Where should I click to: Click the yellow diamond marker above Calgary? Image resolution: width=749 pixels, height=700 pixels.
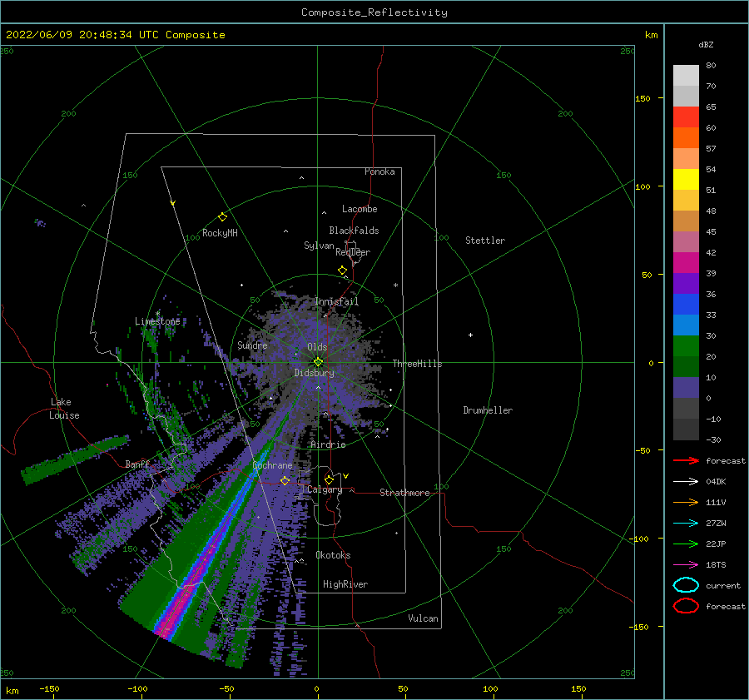tap(329, 479)
